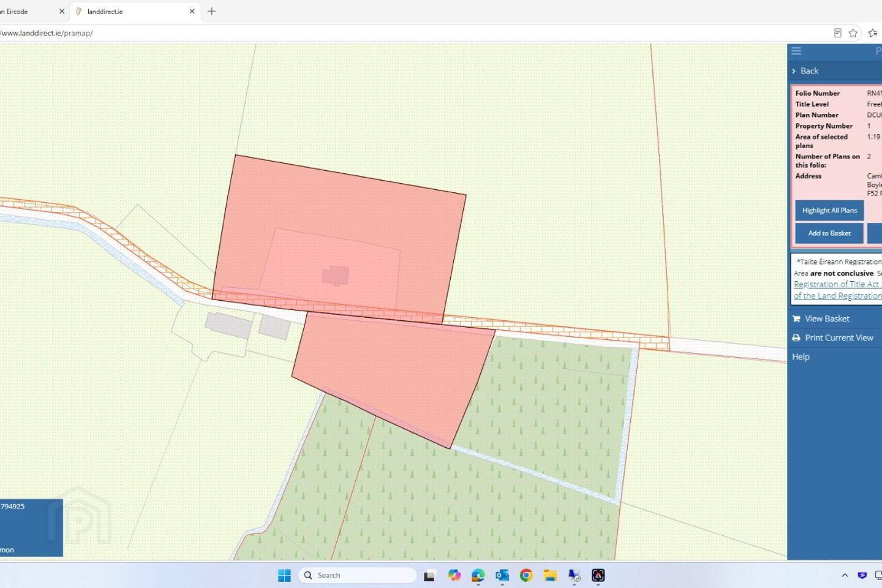Show hidden system tray icons

[x=845, y=575]
